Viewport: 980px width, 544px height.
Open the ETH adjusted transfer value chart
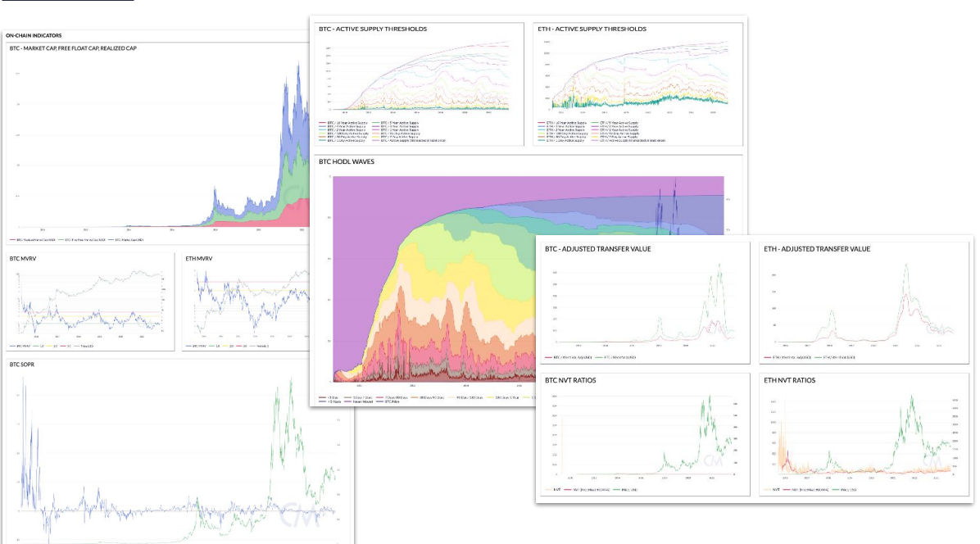point(864,303)
